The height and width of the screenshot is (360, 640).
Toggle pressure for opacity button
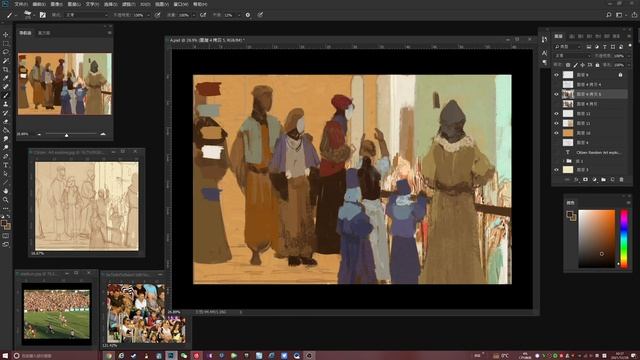[157, 15]
